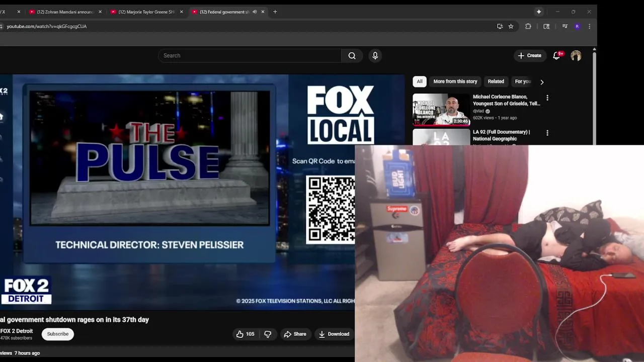
Task: Close the Federal government tab
Action: pyautogui.click(x=263, y=12)
